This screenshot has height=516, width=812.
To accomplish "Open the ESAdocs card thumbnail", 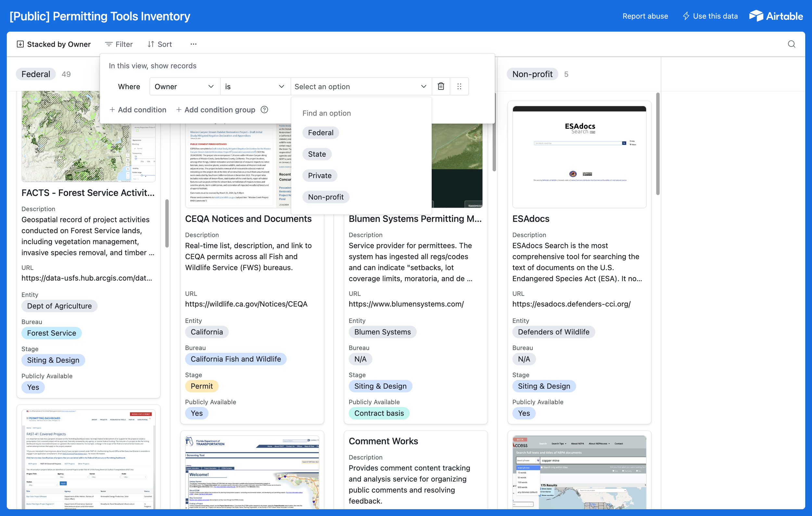I will pos(579,157).
